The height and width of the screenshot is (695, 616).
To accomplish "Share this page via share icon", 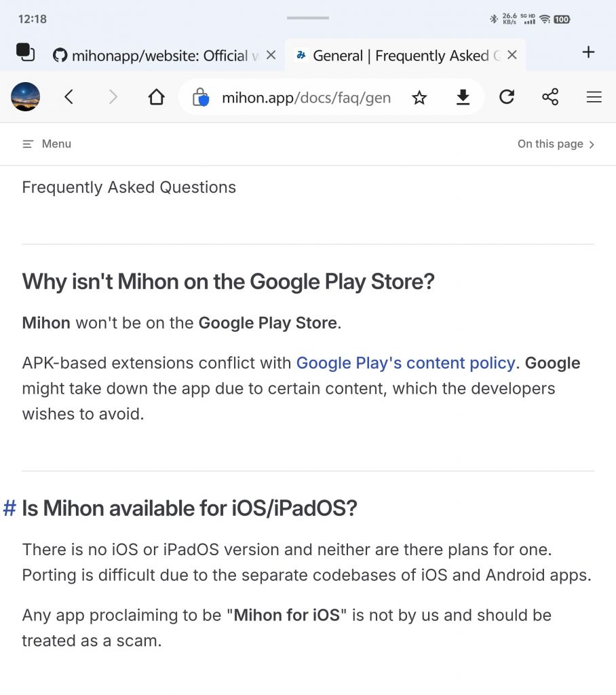I will click(550, 97).
